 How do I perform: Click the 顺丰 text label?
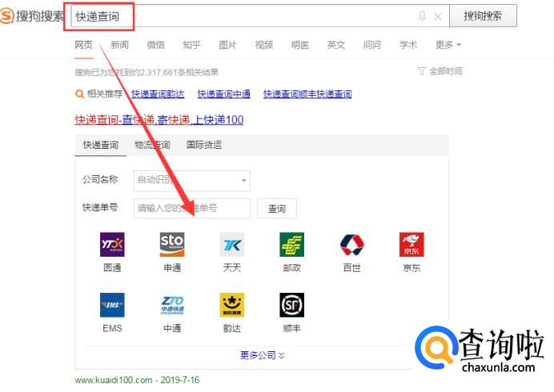pyautogui.click(x=292, y=329)
